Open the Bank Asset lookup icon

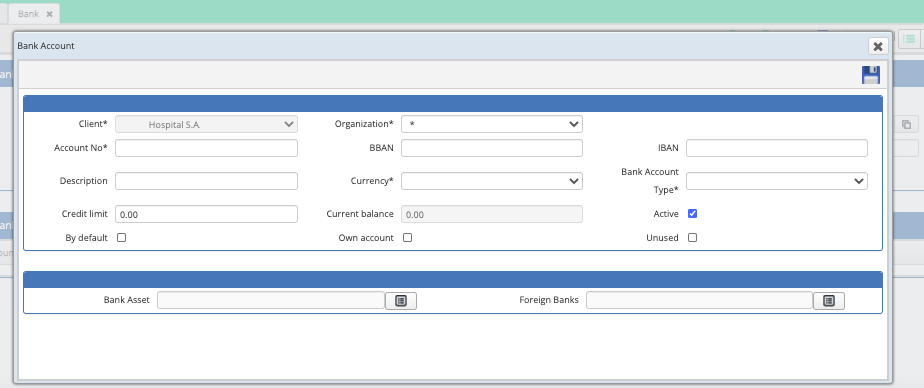(401, 301)
